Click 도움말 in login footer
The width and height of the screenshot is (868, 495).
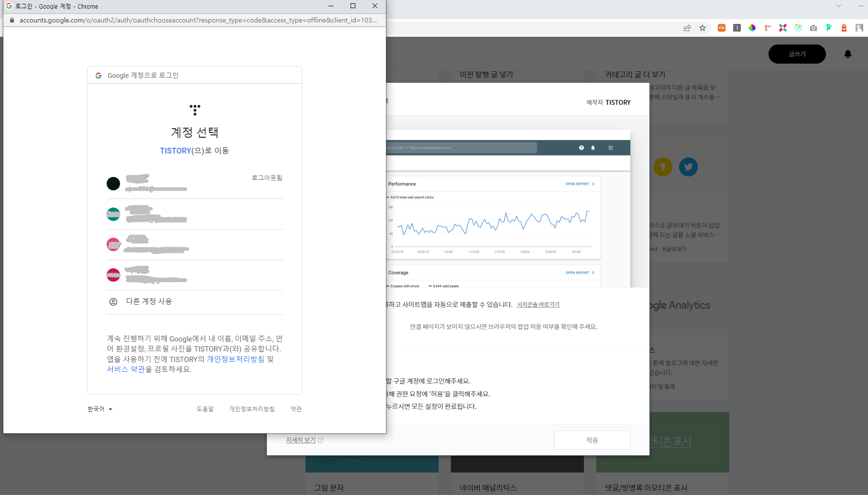(x=205, y=409)
